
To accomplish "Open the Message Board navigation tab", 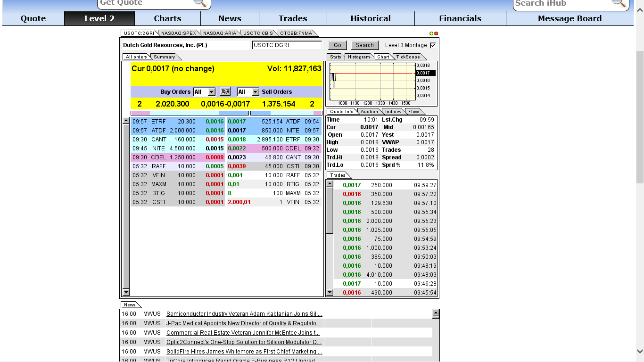I will tap(569, 18).
